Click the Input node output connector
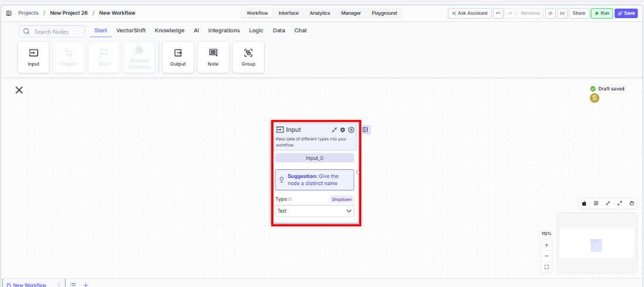Screen dimensions: 644x287 coord(358,172)
